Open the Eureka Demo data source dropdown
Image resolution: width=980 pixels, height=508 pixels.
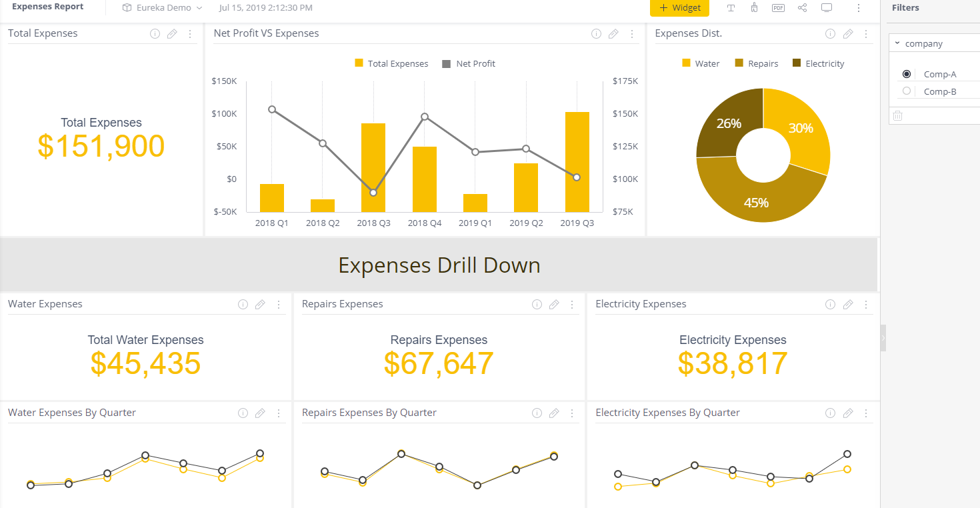(162, 8)
